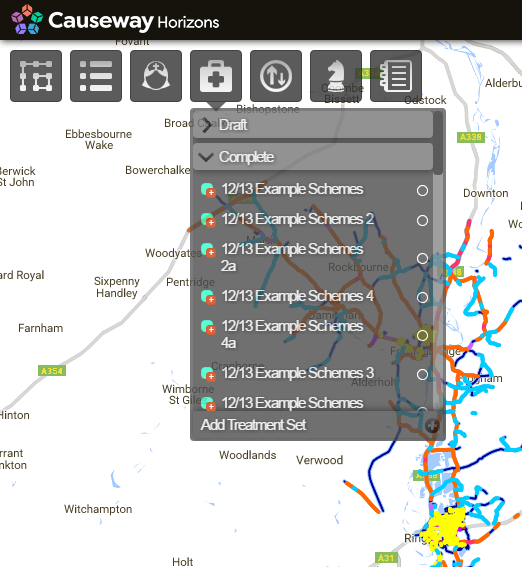Viewport: 522px width, 567px height.
Task: Click treatment icon beside 12/13 Example Schemes 2
Action: pos(209,220)
